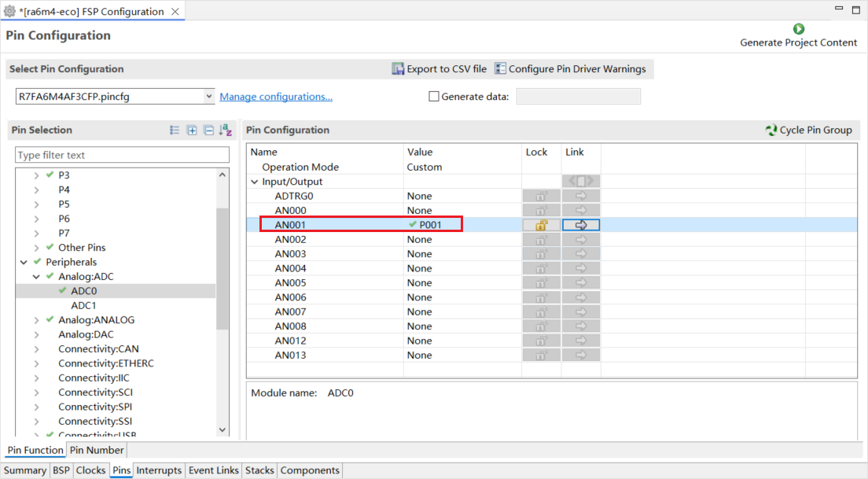Click the FSP Configuration gear icon on the tab
The width and height of the screenshot is (868, 479).
(x=9, y=11)
